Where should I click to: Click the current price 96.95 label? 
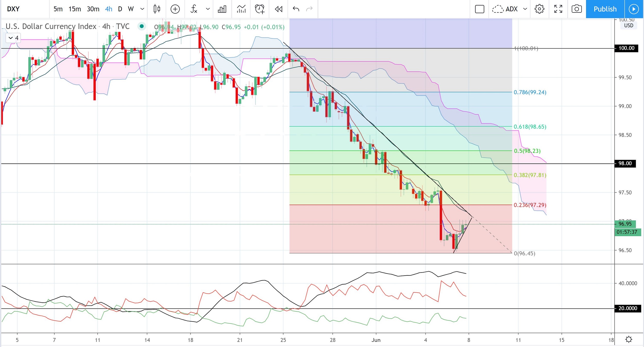625,224
